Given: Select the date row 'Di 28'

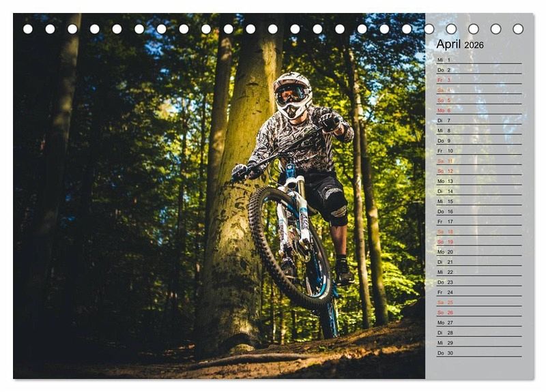Looking at the screenshot, I should click(479, 332).
